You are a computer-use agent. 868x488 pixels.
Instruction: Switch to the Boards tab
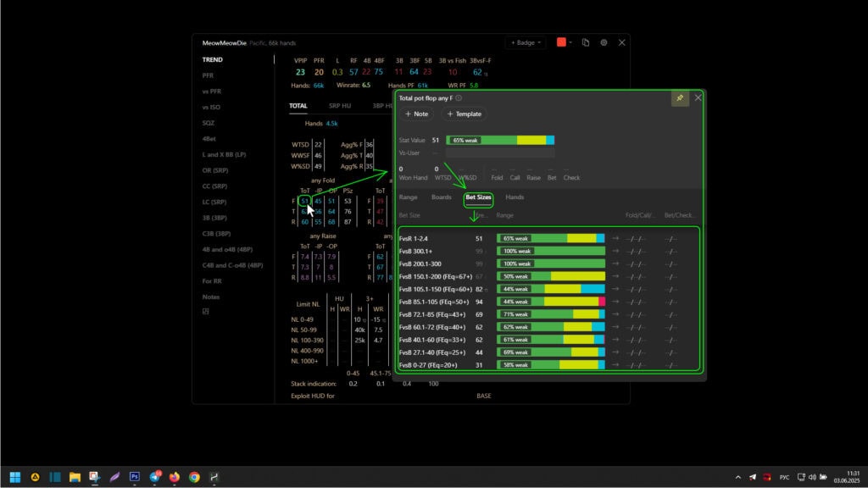442,197
